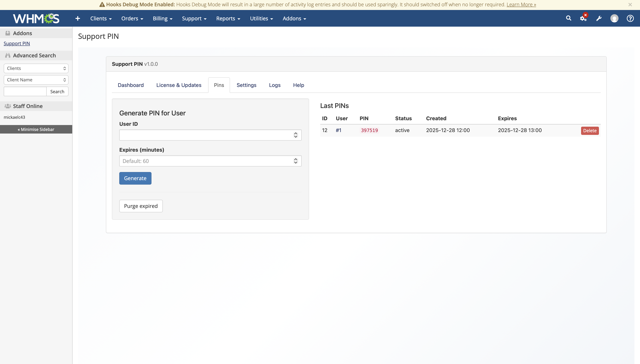The height and width of the screenshot is (364, 640).
Task: Click the admin user avatar icon
Action: [614, 18]
